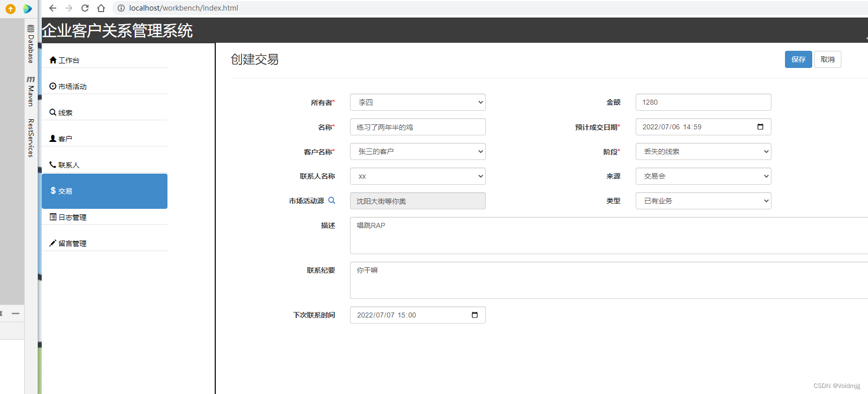Open the 联系人名称 dropdown showing xx
The height and width of the screenshot is (394, 868).
pyautogui.click(x=418, y=176)
